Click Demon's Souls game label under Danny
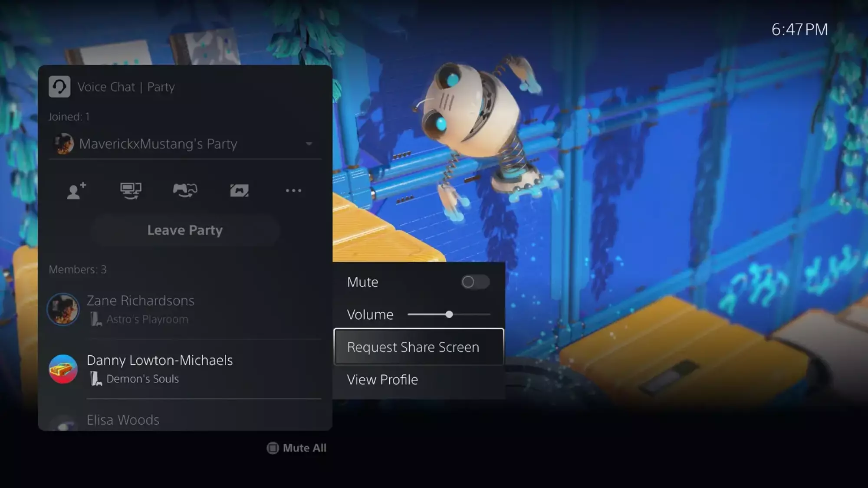The height and width of the screenshot is (488, 868). point(142,378)
